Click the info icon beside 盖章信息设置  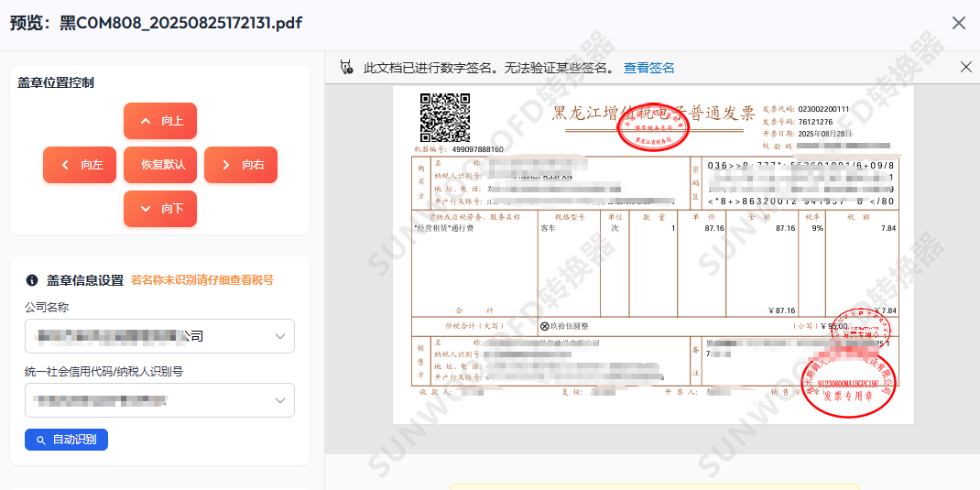click(x=32, y=280)
